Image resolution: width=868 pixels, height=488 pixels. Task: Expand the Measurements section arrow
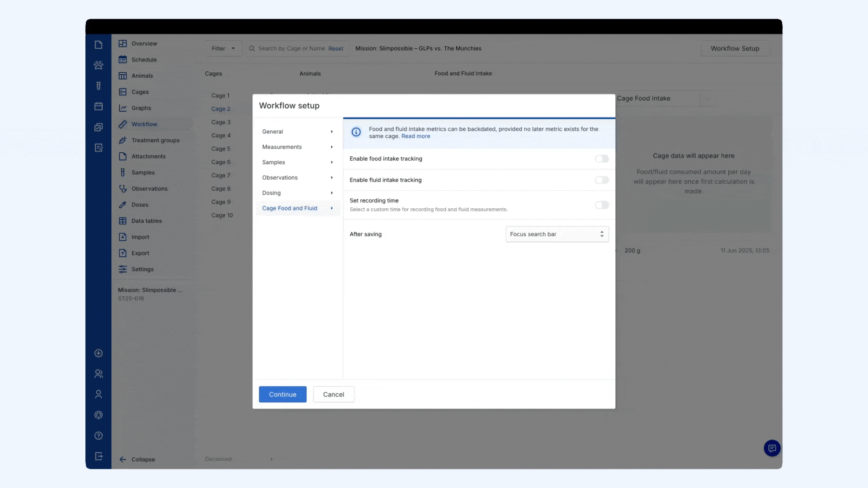(x=332, y=147)
